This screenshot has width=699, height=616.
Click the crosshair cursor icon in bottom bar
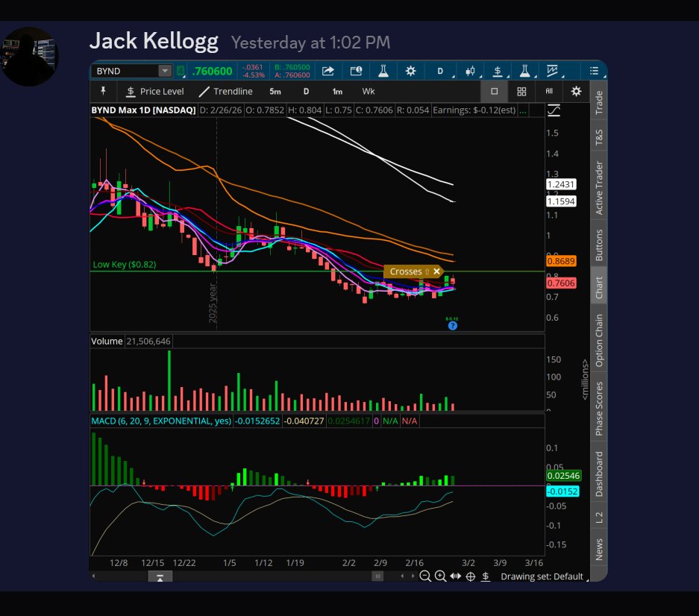470,576
